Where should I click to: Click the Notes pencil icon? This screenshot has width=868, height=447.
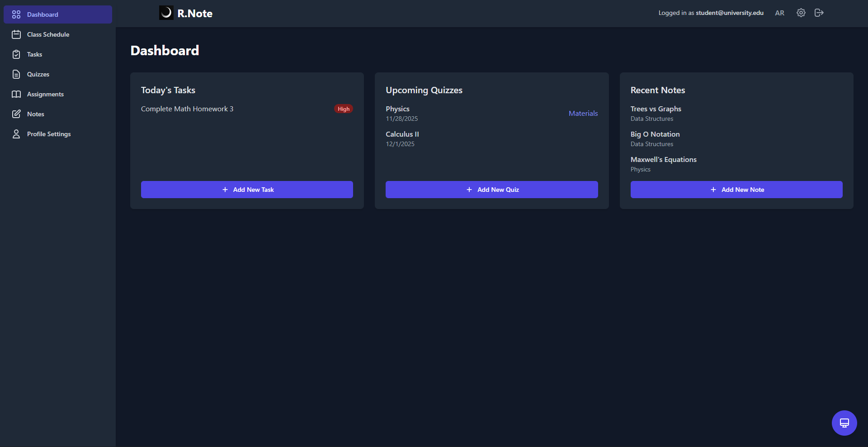pos(16,114)
